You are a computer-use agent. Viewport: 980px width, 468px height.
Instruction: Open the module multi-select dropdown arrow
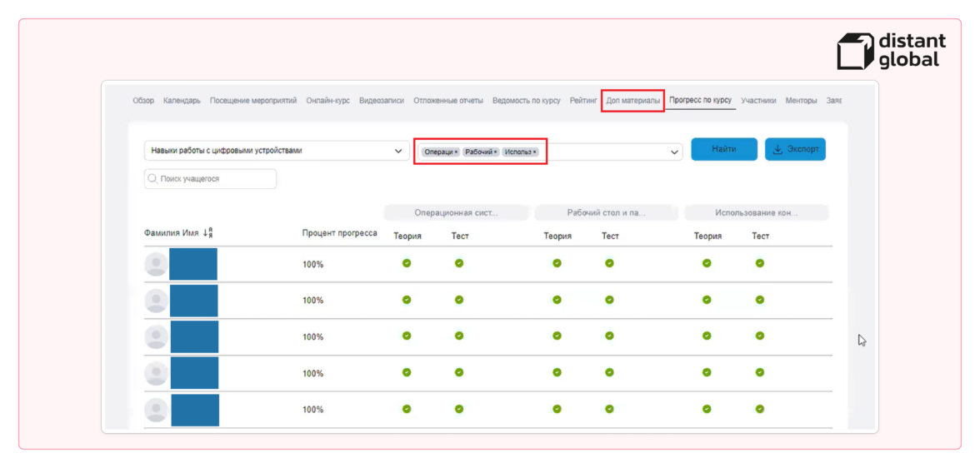coord(674,152)
